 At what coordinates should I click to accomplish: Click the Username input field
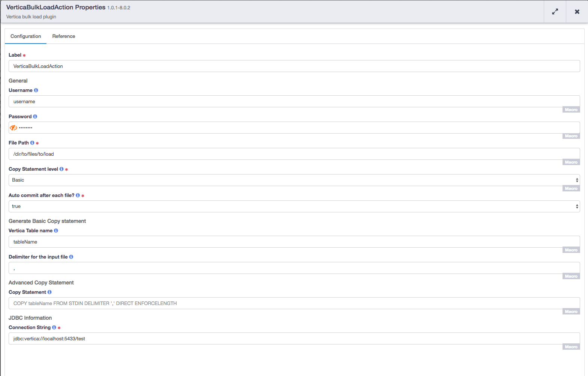coord(294,101)
